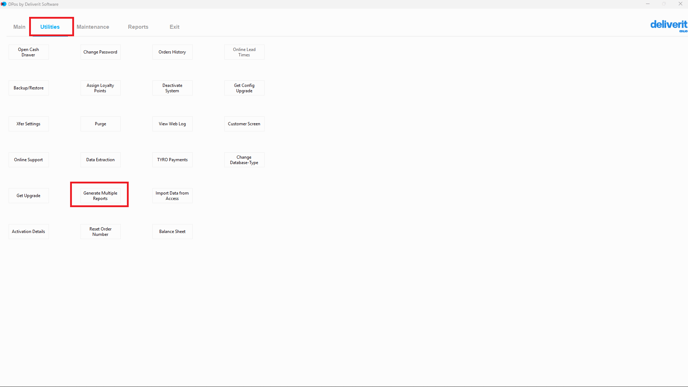This screenshot has width=688, height=387.
Task: Start Data Extraction
Action: pos(100,160)
